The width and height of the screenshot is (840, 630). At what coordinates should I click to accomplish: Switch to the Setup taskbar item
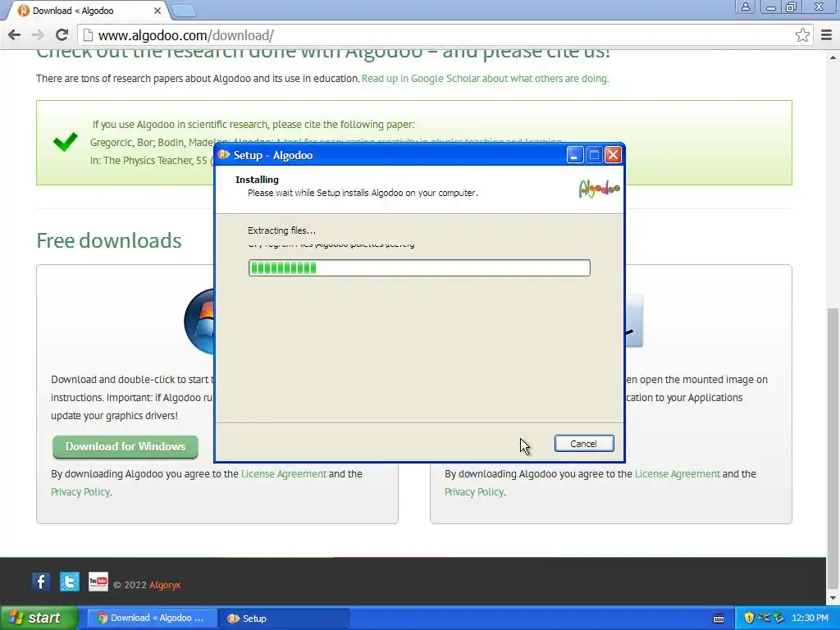285,619
